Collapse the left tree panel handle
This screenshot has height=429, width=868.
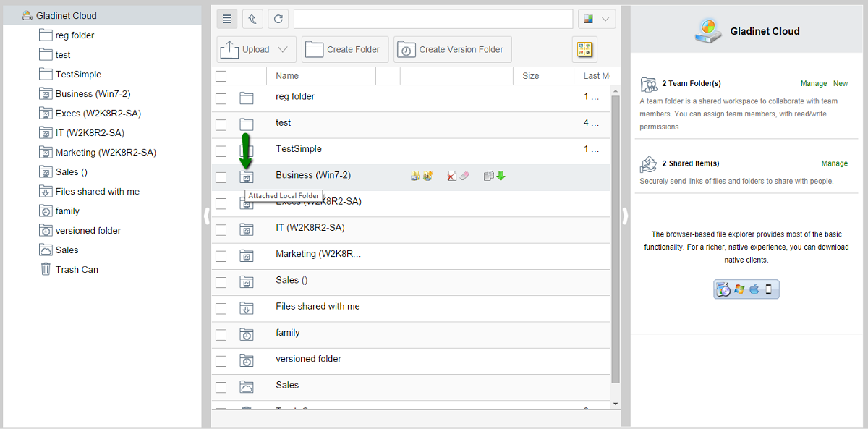pos(206,216)
